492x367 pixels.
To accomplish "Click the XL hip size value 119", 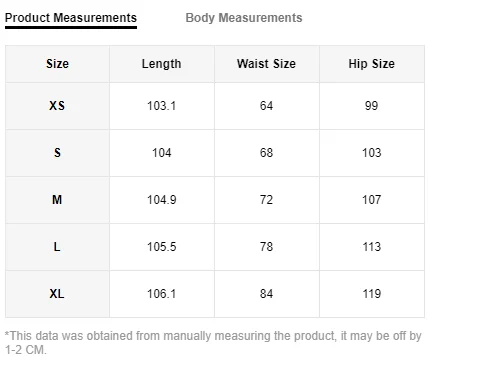I will (372, 294).
